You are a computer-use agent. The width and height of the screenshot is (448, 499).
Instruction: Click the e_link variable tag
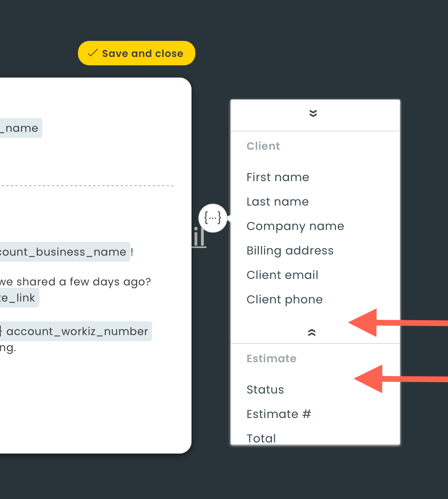(x=18, y=298)
